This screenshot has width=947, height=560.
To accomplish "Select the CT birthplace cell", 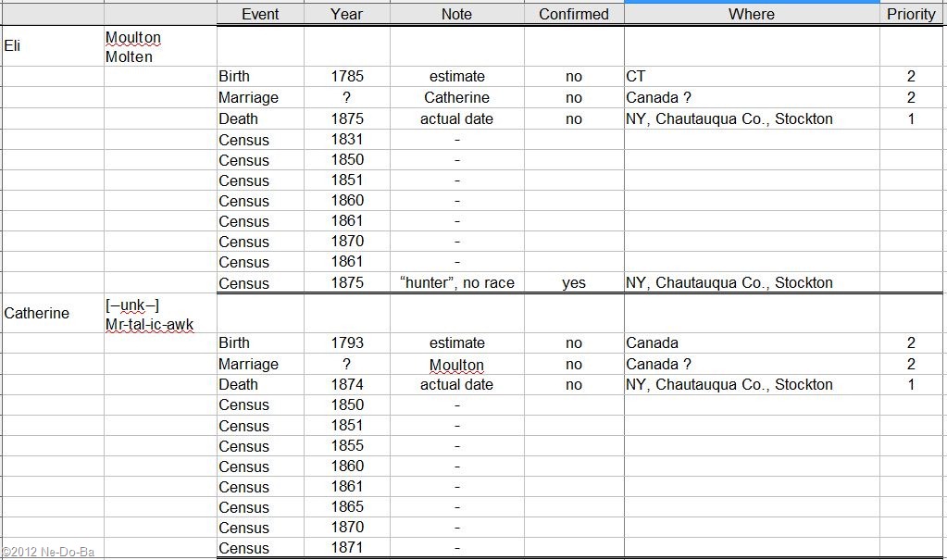I will tap(752, 77).
